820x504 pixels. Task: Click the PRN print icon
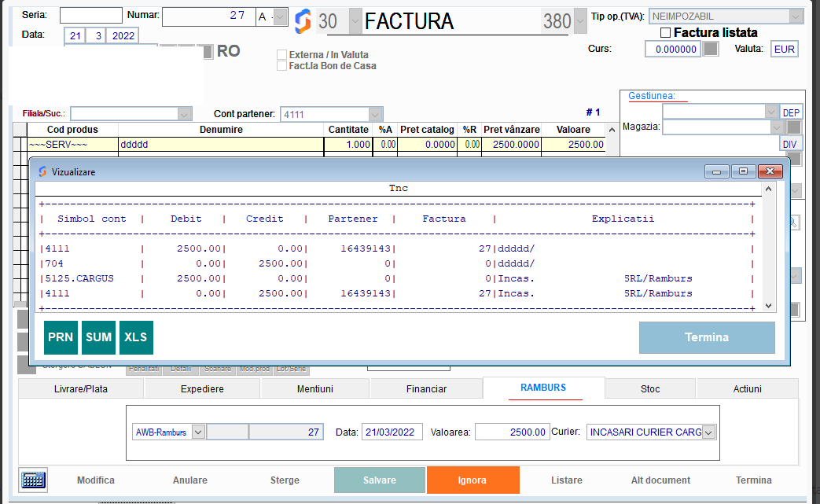[x=61, y=337]
